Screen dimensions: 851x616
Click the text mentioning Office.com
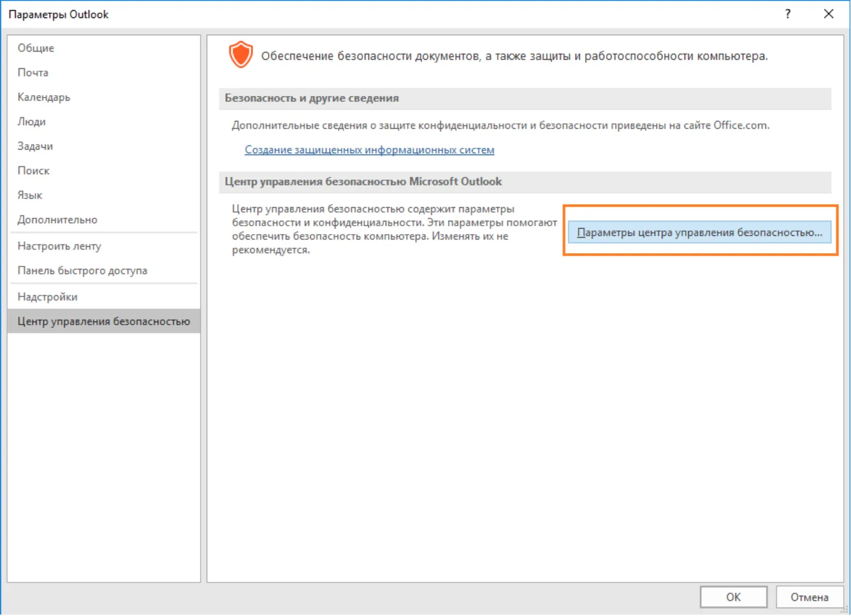point(501,125)
